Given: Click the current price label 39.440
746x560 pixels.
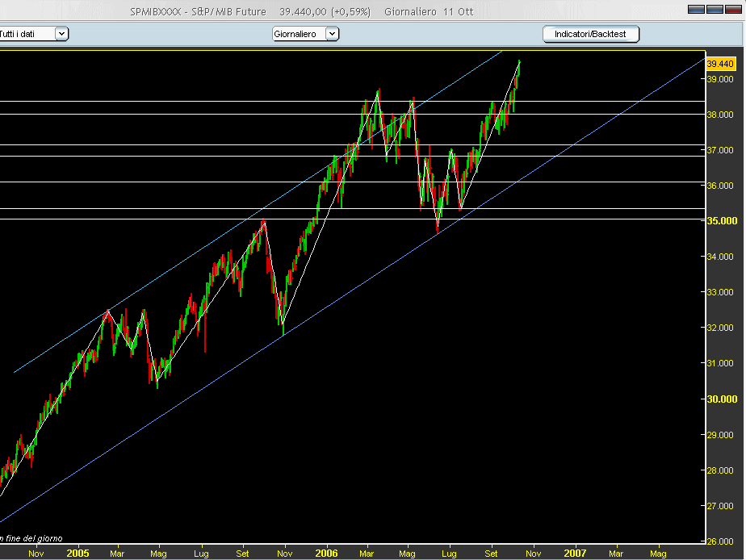Looking at the screenshot, I should click(x=720, y=64).
